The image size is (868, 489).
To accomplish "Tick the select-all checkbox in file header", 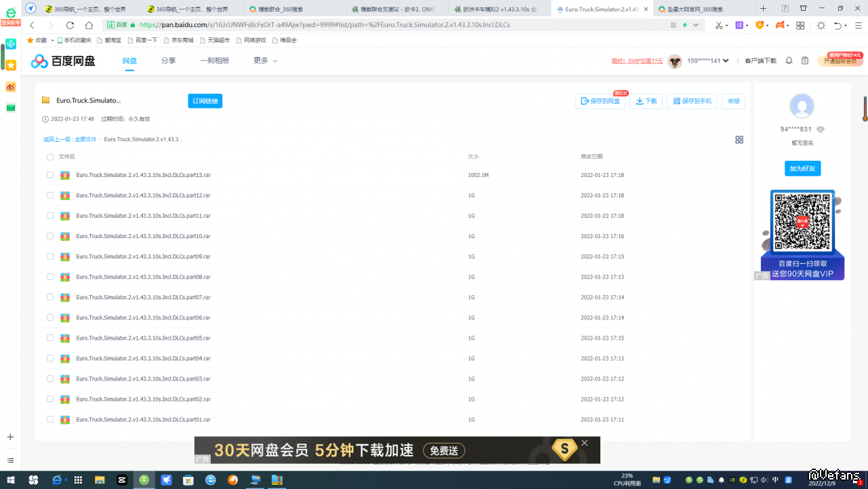I will tap(50, 157).
